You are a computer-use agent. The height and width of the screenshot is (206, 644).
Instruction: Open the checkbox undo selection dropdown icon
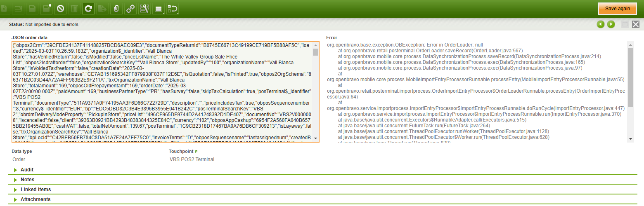pyautogui.click(x=173, y=8)
